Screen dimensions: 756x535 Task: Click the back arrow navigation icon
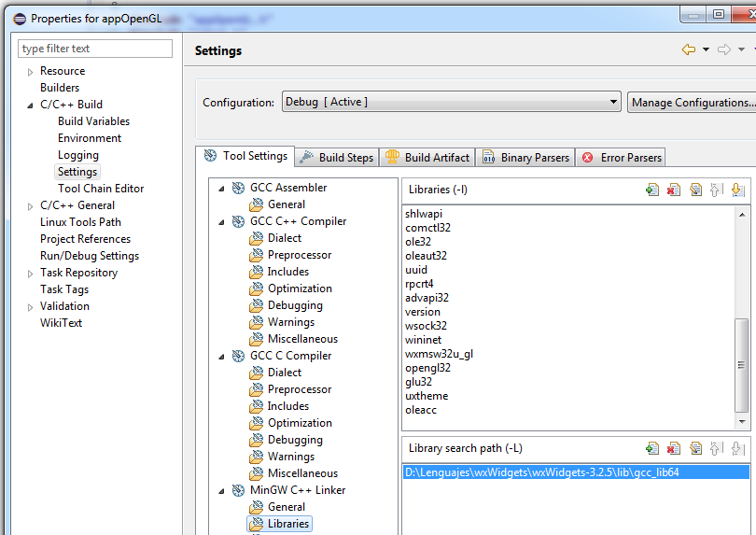689,49
